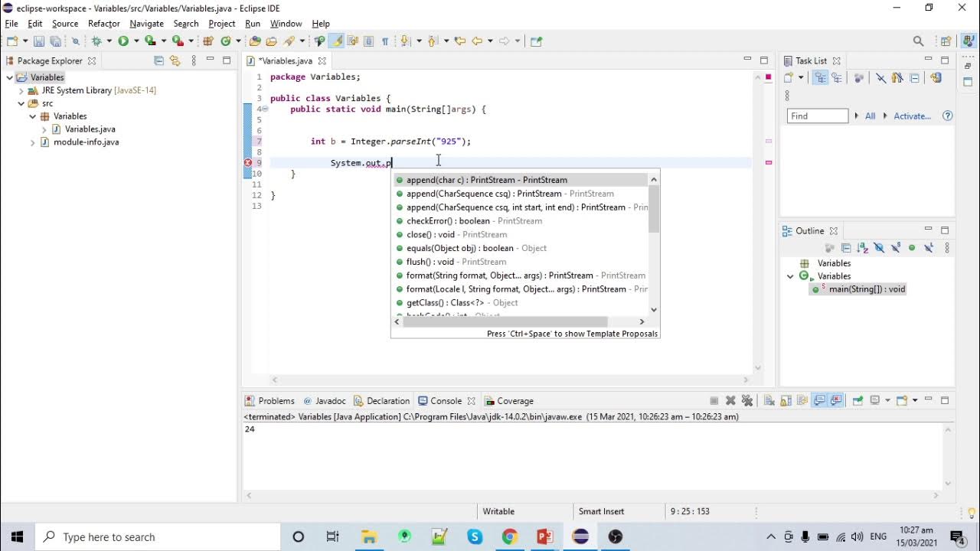
Task: Toggle Hide Static Members in Outline
Action: tap(896, 248)
